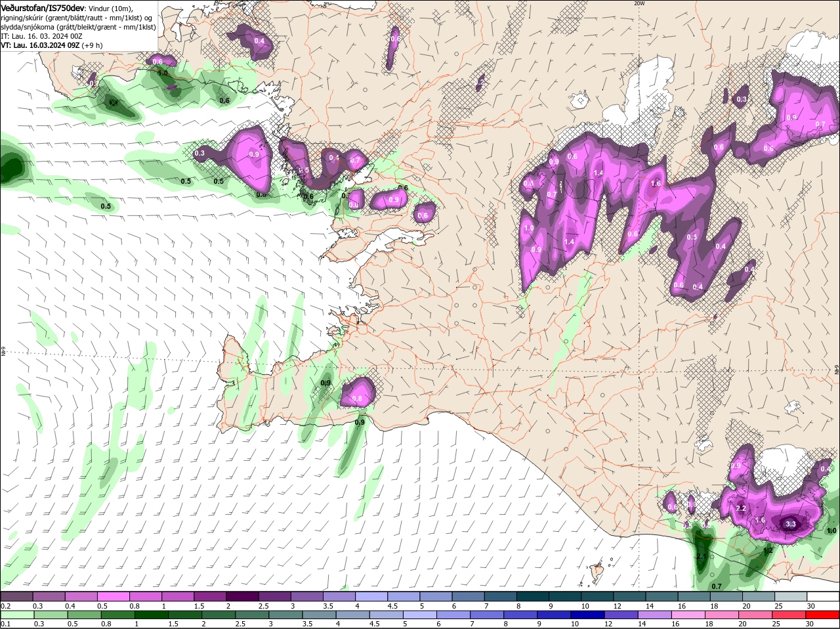Pick the bright pink 0.5 snow legend swatch

click(x=113, y=596)
